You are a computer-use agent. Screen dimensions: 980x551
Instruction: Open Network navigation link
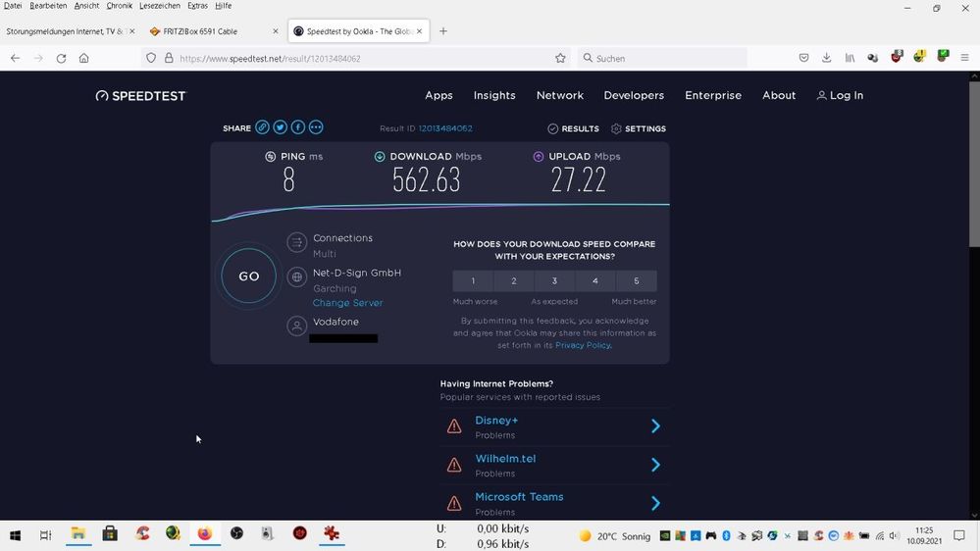[x=560, y=95]
